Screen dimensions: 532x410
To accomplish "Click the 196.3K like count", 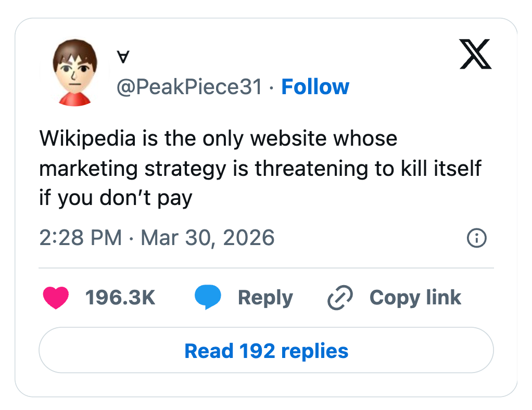I will [120, 297].
